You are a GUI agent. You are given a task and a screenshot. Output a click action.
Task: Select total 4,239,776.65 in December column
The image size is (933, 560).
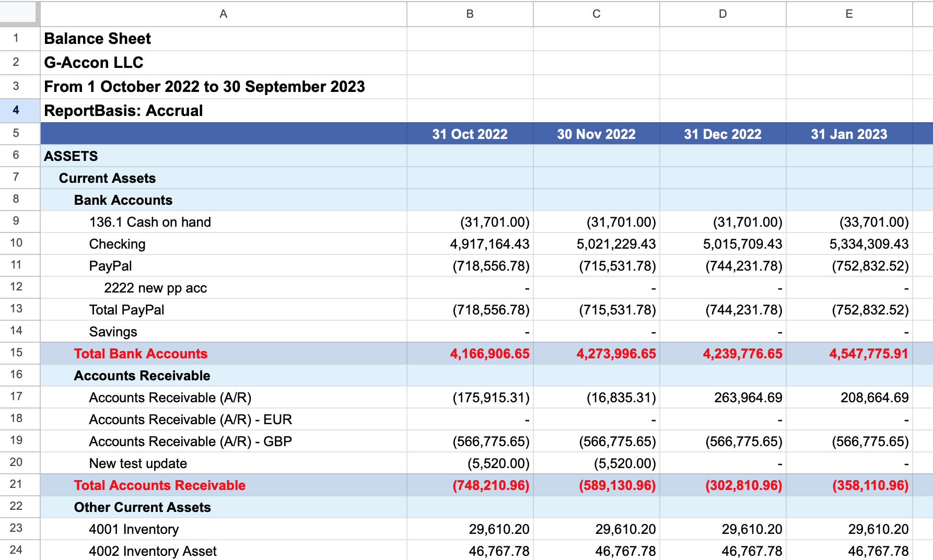(x=723, y=354)
